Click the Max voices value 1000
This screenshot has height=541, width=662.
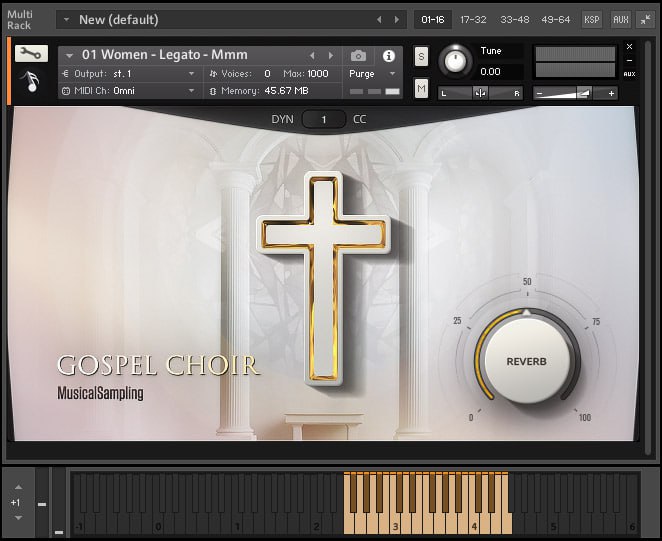click(317, 74)
